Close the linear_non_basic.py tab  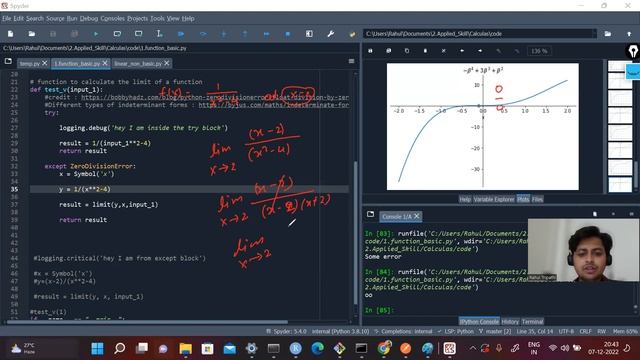click(x=167, y=63)
